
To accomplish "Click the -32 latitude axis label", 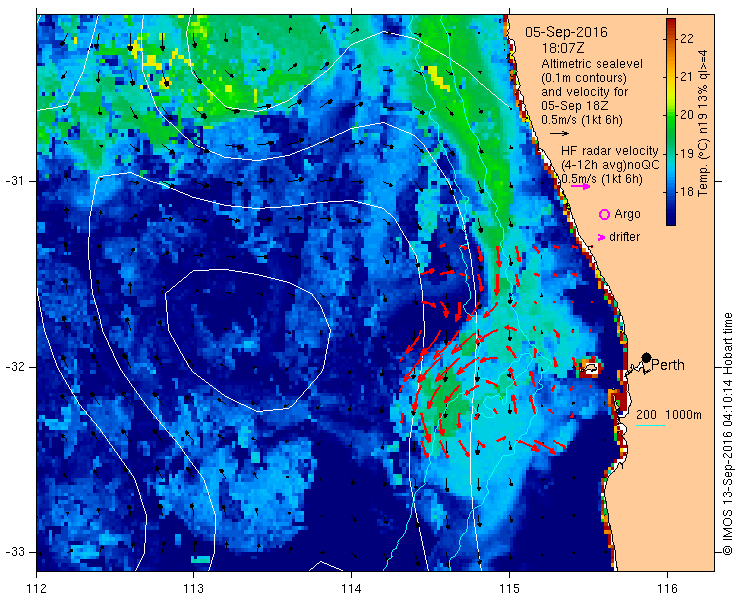I will coord(14,367).
